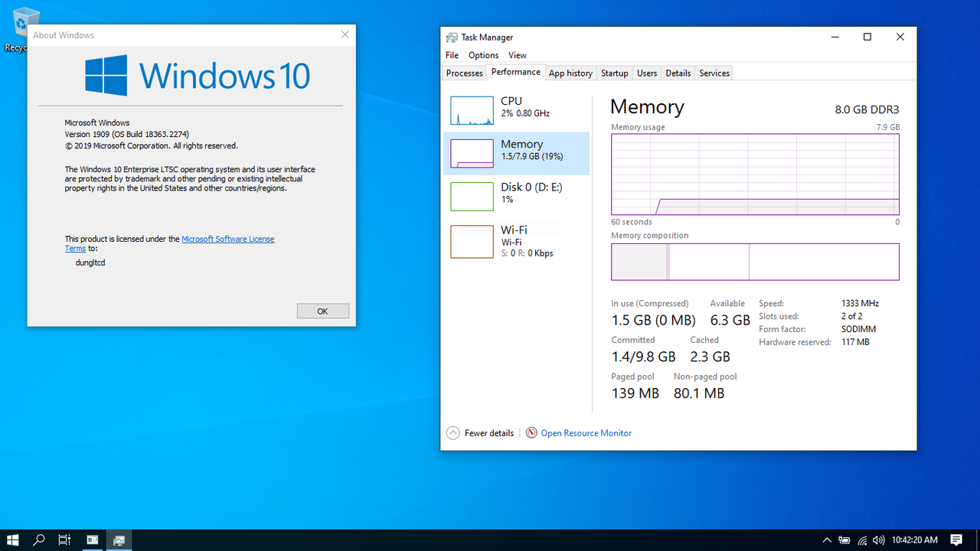Select the Wi-Fi S: 0 R: 0 Kbps entry

point(517,241)
